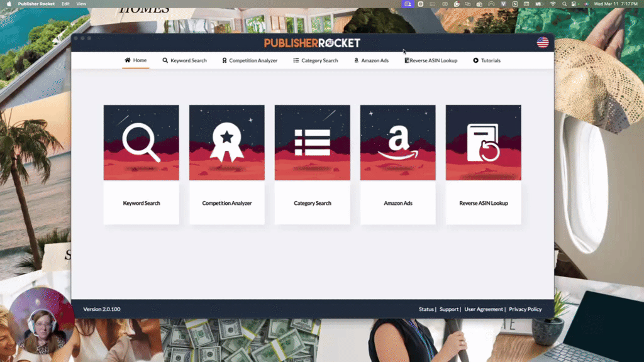644x362 pixels.
Task: Switch to the Competition Analyzer tab
Action: pyautogui.click(x=250, y=60)
